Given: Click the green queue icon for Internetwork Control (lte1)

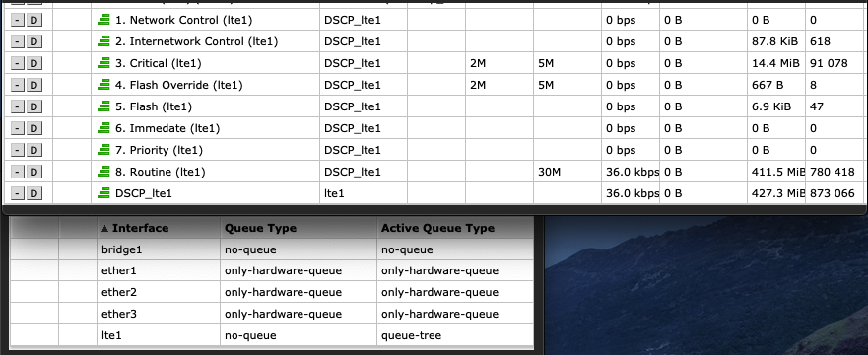Looking at the screenshot, I should coord(103,41).
